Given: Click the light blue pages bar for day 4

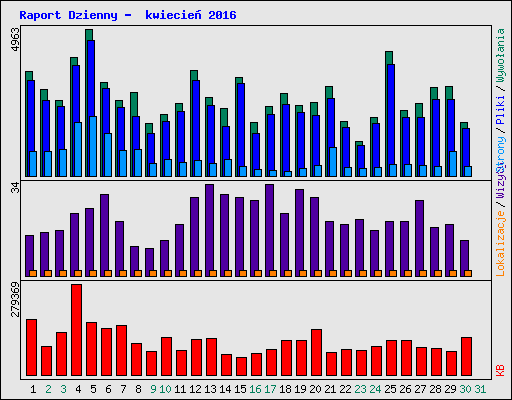Looking at the screenshot, I should [78, 149].
